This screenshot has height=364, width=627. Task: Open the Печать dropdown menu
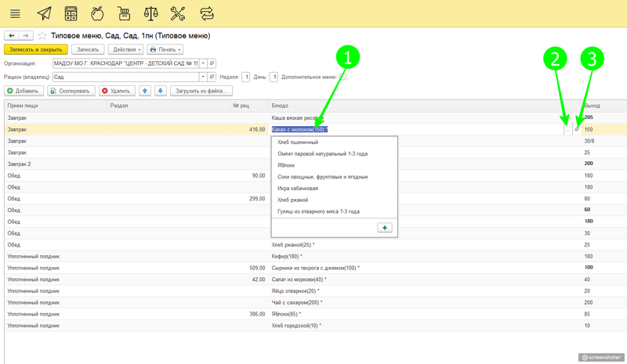(x=165, y=49)
